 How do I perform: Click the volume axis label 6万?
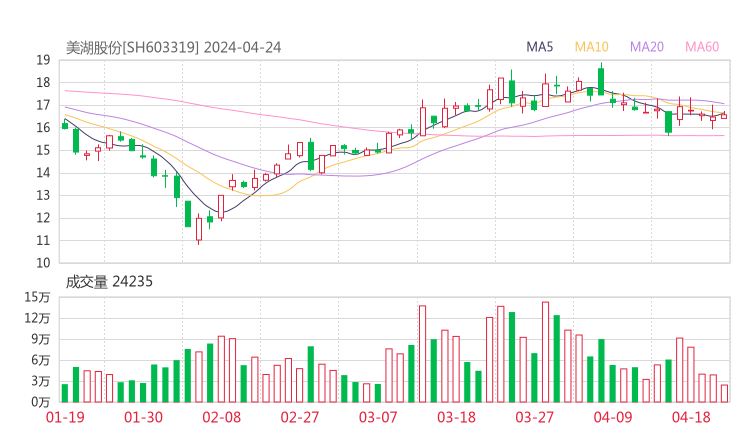click(x=41, y=361)
